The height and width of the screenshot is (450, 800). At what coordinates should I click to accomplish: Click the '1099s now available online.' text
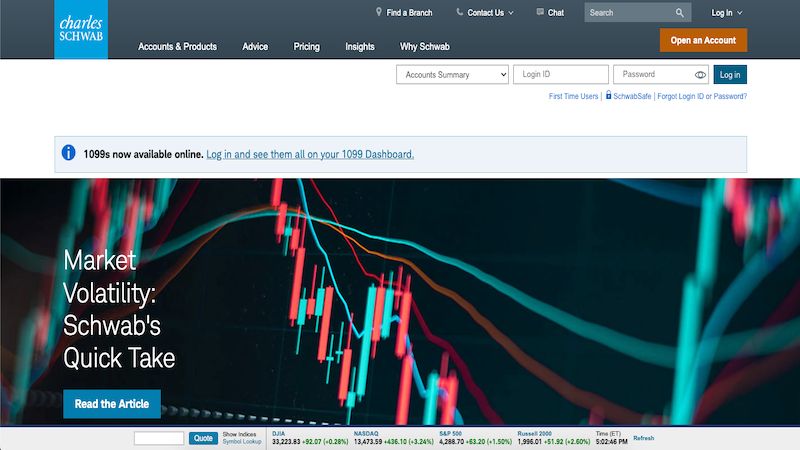point(143,154)
